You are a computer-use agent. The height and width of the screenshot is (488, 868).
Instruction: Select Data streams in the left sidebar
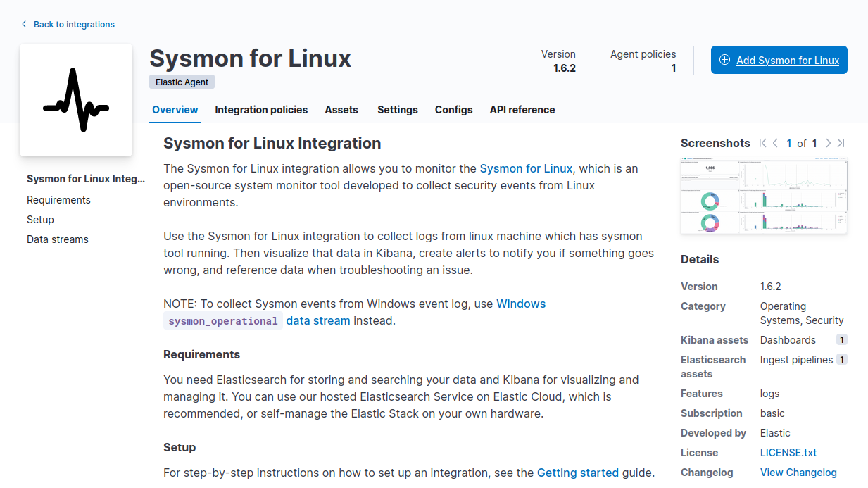click(x=57, y=239)
